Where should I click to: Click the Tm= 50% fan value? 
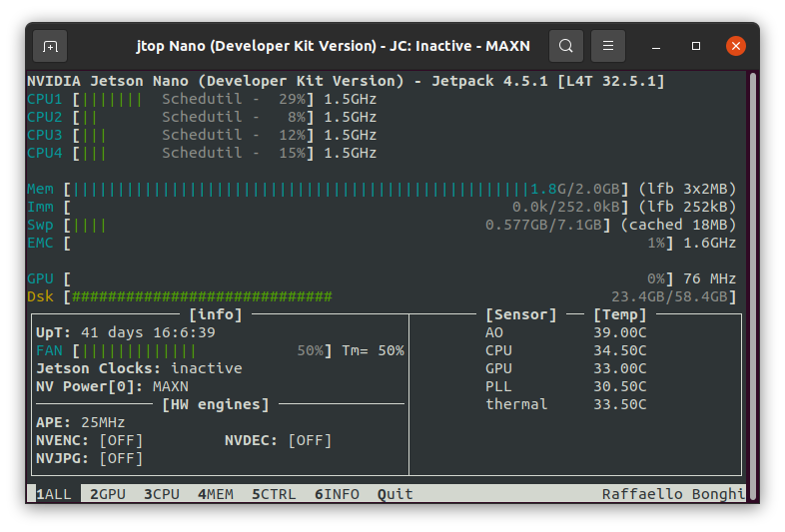(373, 350)
